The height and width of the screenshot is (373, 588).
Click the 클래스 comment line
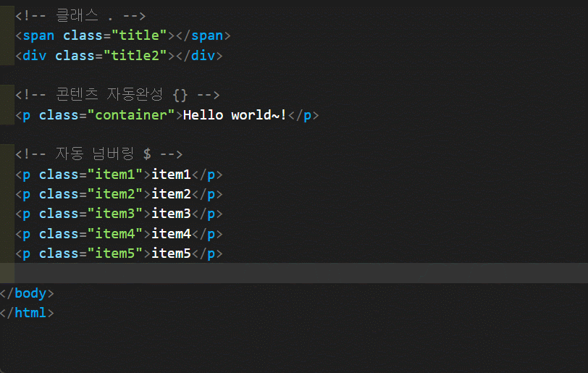coord(80,16)
